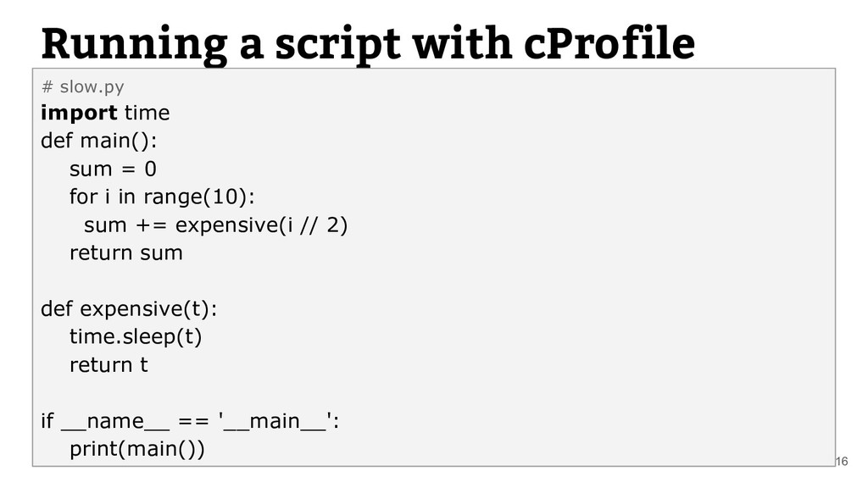The width and height of the screenshot is (868, 488).
Task: Click the 'range(10)' expression
Action: (196, 197)
